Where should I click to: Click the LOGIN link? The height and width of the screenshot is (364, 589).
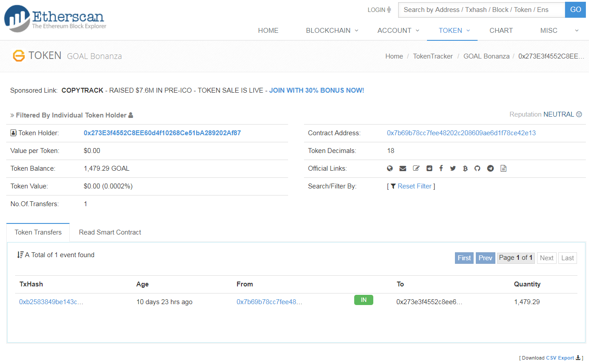click(x=376, y=10)
